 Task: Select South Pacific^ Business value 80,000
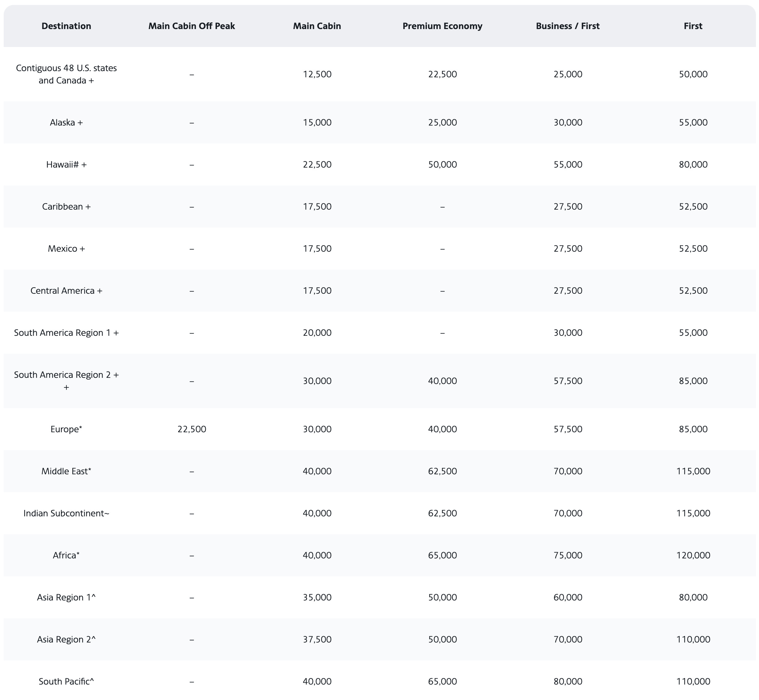point(568,681)
